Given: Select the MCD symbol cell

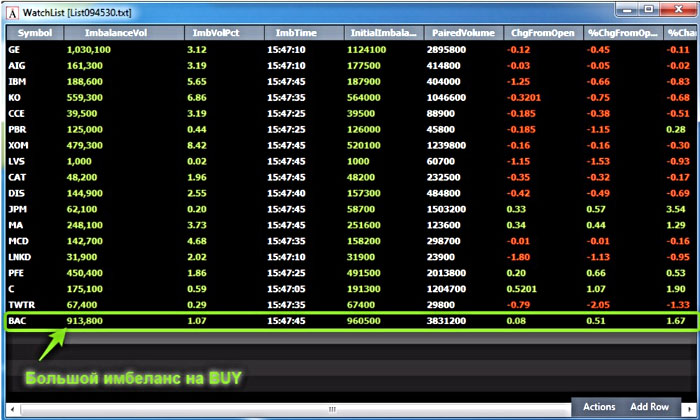Looking at the screenshot, I should click(x=18, y=241).
